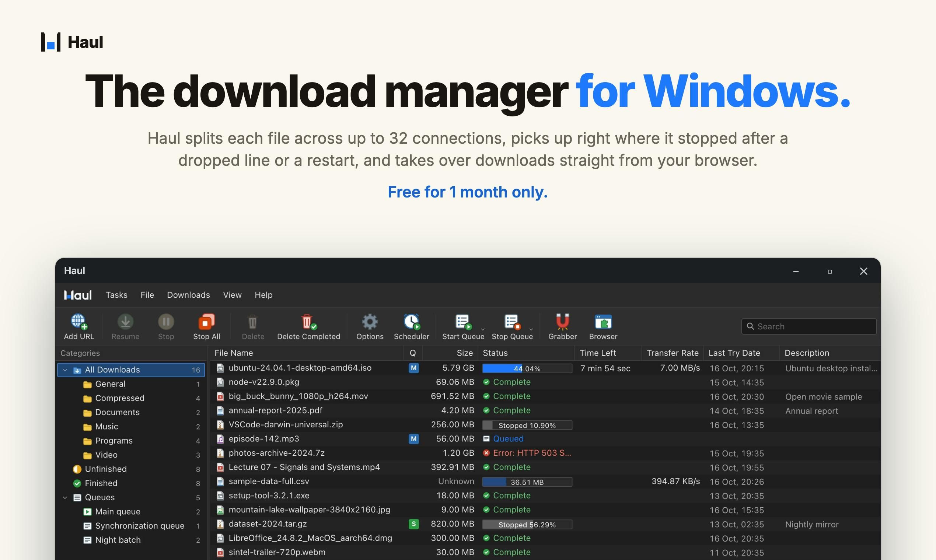Sort by the Size column header
The width and height of the screenshot is (936, 560).
450,353
